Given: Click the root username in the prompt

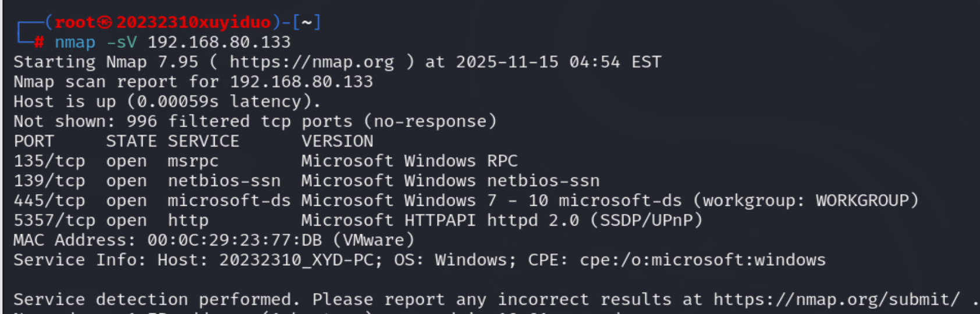Looking at the screenshot, I should pos(74,23).
